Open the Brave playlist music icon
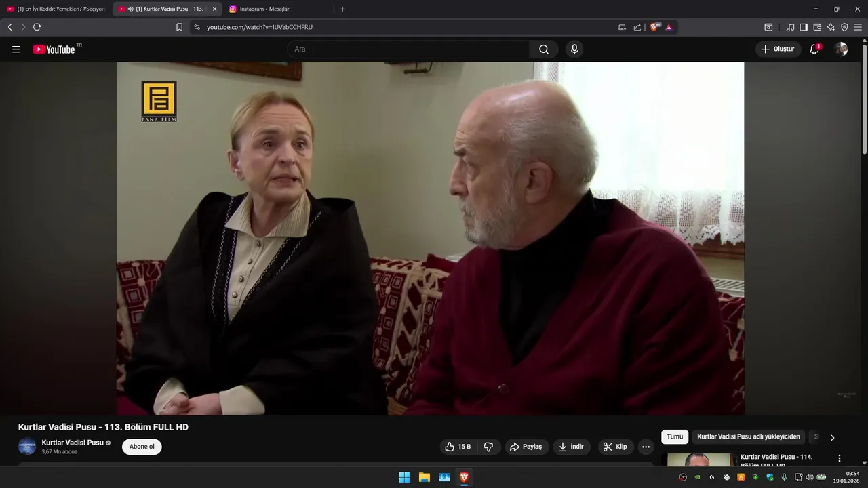The width and height of the screenshot is (868, 488). point(790,27)
